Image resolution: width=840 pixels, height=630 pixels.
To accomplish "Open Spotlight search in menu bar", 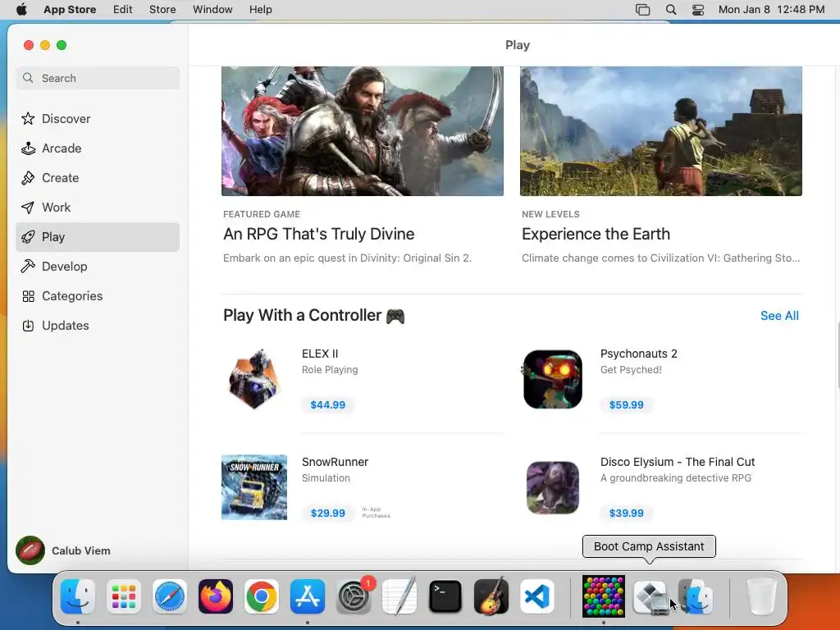I will (x=671, y=10).
